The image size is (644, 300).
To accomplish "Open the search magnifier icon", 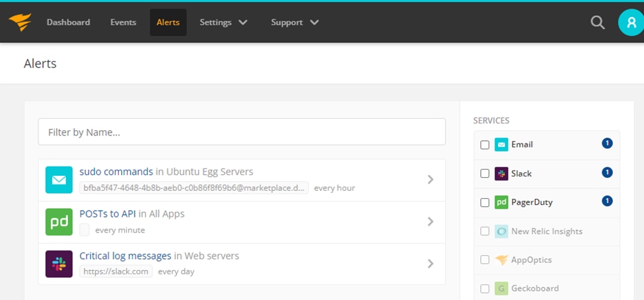I will click(598, 22).
